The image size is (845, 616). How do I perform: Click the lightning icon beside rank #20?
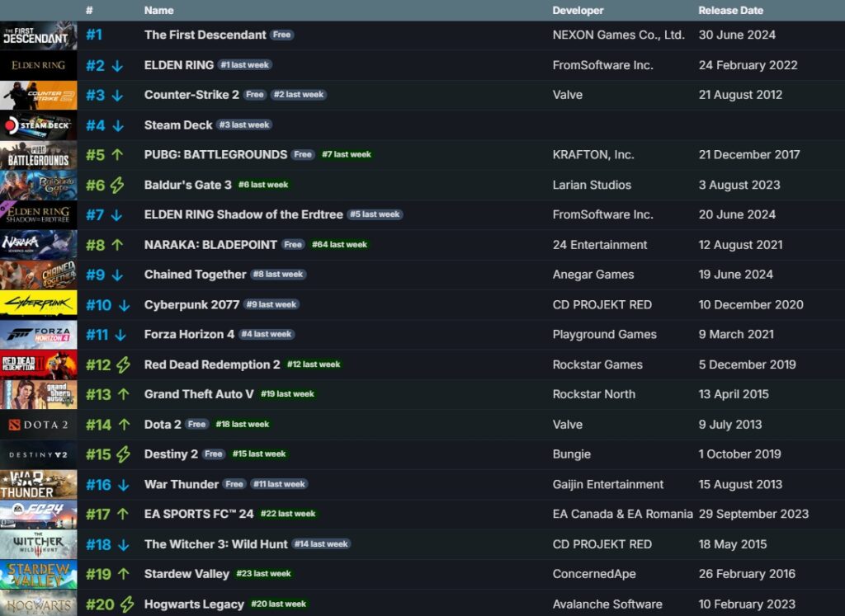126,604
